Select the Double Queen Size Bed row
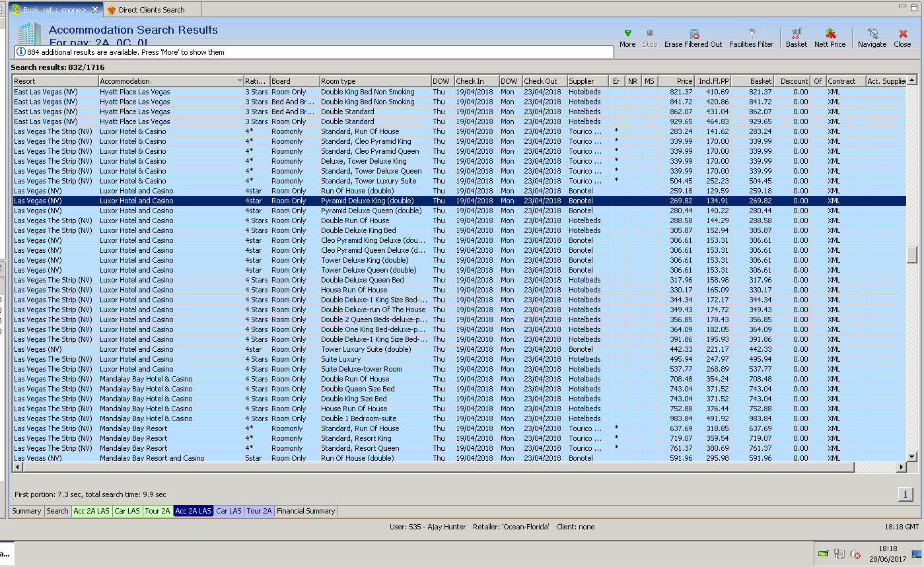The height and width of the screenshot is (567, 924). (x=459, y=389)
